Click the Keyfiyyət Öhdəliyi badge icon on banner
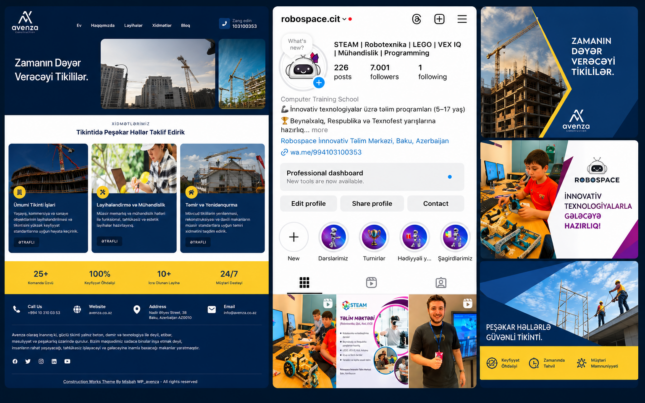The width and height of the screenshot is (645, 403). pos(492,363)
